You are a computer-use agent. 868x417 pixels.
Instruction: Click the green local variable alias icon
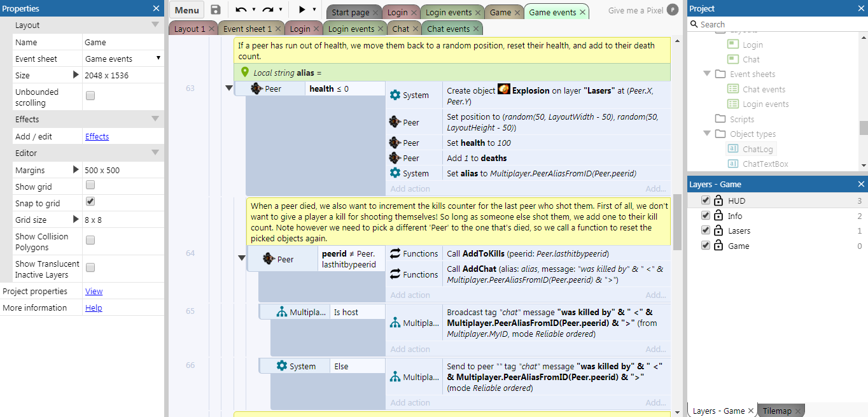click(245, 73)
